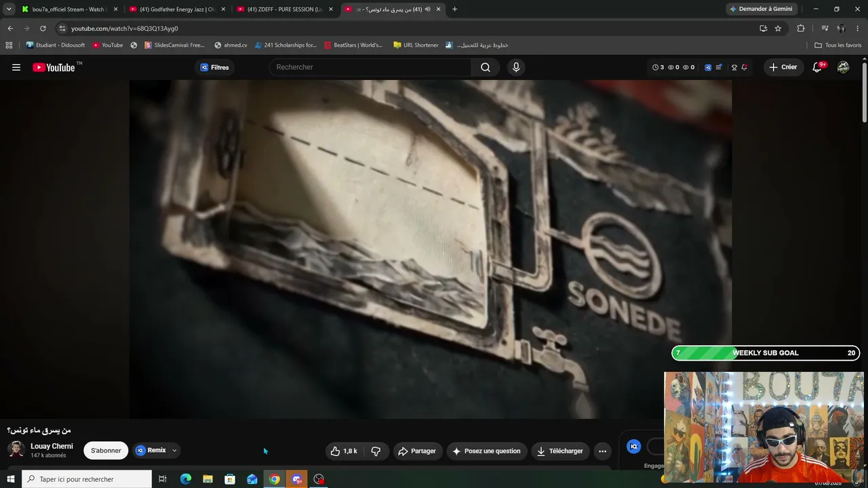868x488 pixels.
Task: Dislike the video with thumbs down
Action: 376,451
